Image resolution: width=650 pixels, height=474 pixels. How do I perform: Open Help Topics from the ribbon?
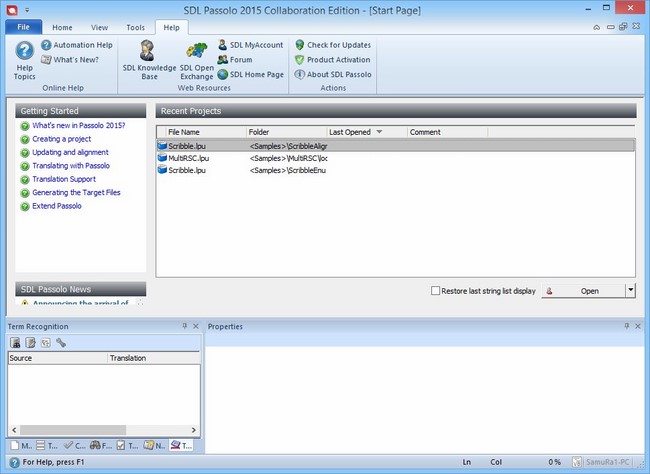(x=24, y=60)
